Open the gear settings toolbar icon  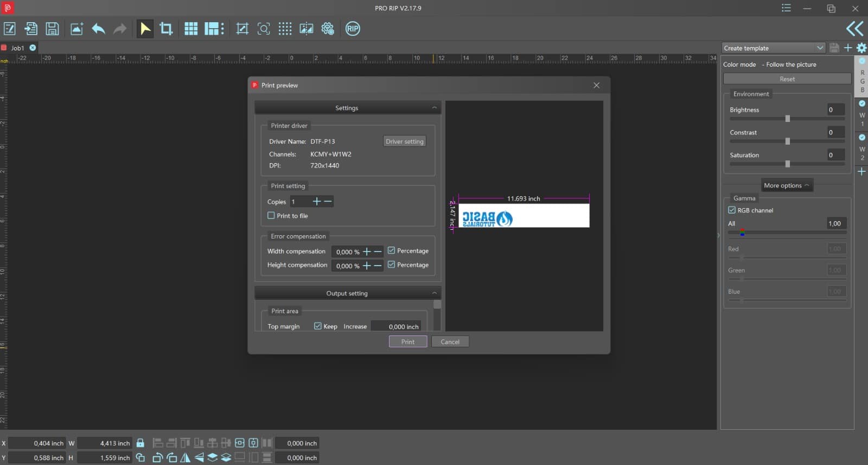[328, 29]
